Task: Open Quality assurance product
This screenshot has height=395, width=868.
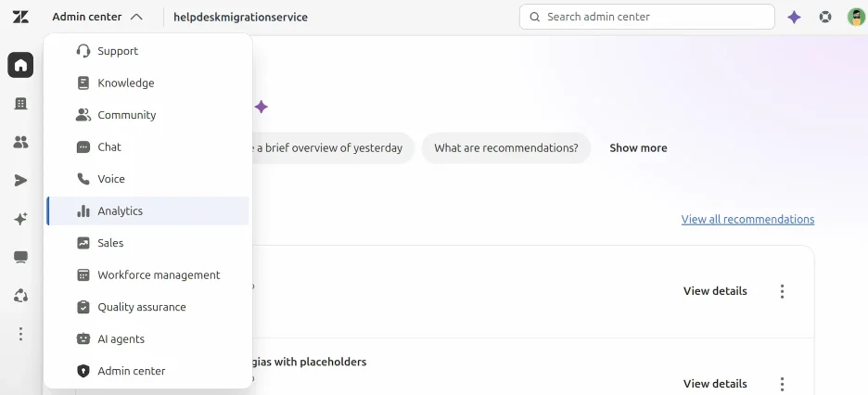Action: click(147, 307)
